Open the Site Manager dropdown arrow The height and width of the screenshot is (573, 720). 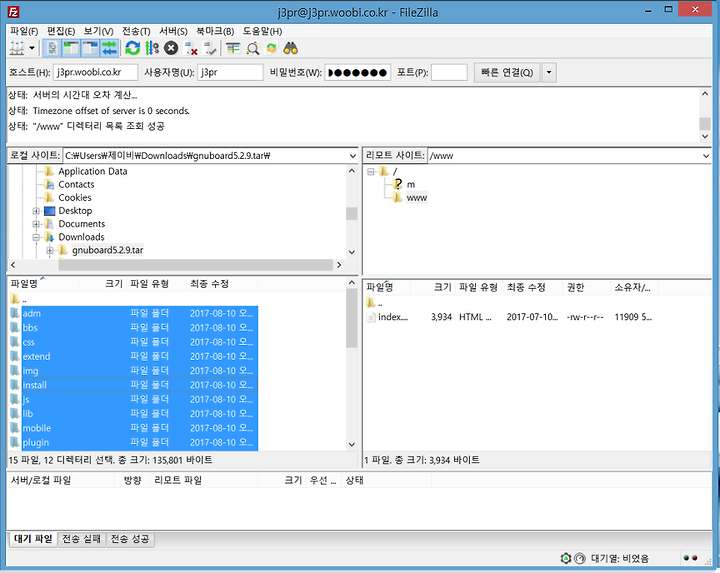click(x=32, y=48)
